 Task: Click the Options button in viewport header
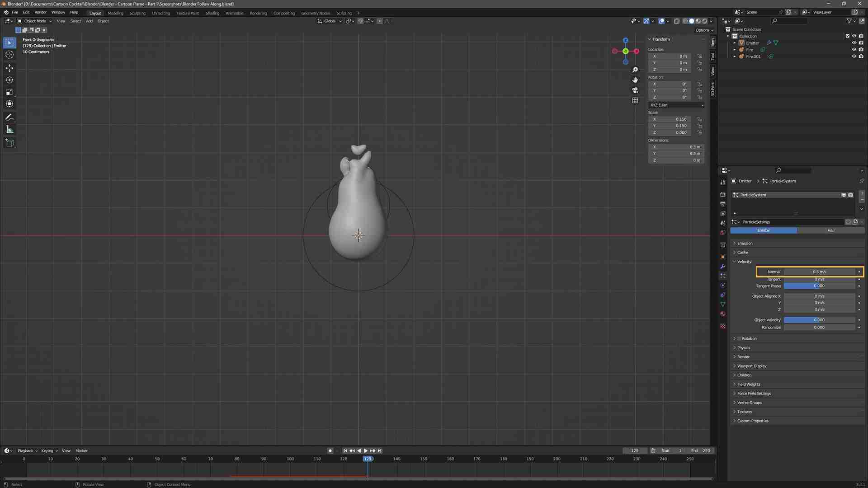pyautogui.click(x=704, y=30)
